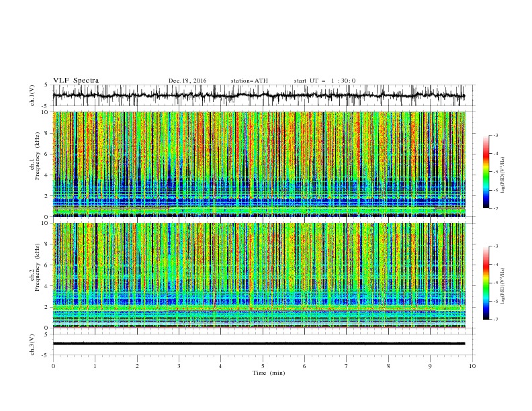Click the "-7" tick on ch.2 color bar

[495, 319]
